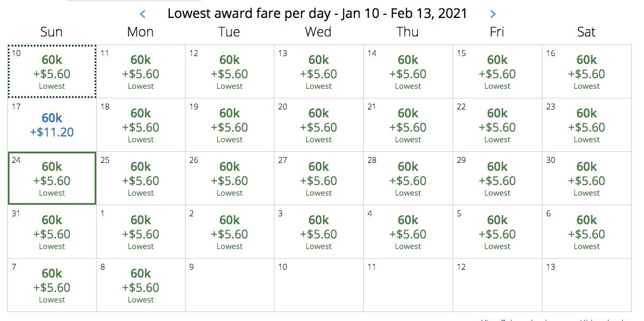
Task: Choose Saturday January 30 award fare
Action: pos(586,178)
